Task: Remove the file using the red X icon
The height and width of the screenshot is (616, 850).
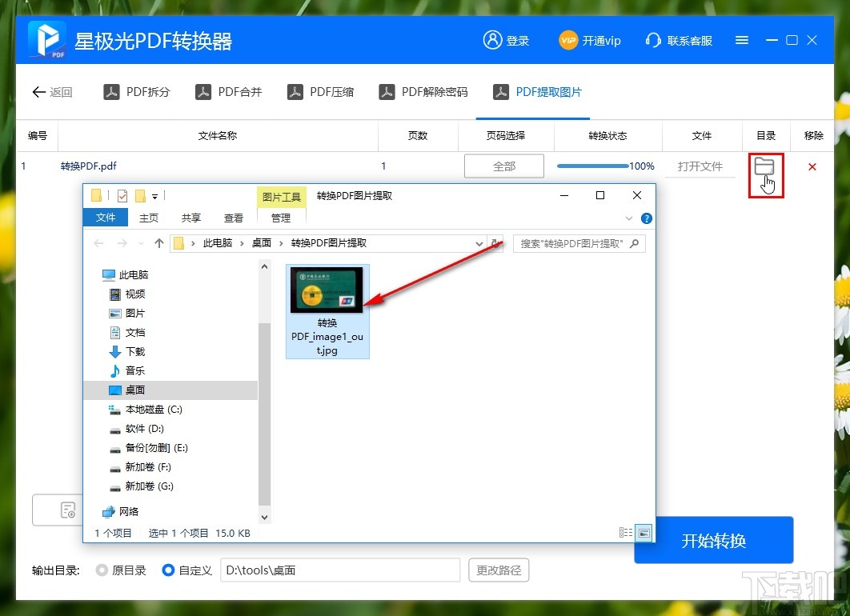Action: (x=812, y=166)
